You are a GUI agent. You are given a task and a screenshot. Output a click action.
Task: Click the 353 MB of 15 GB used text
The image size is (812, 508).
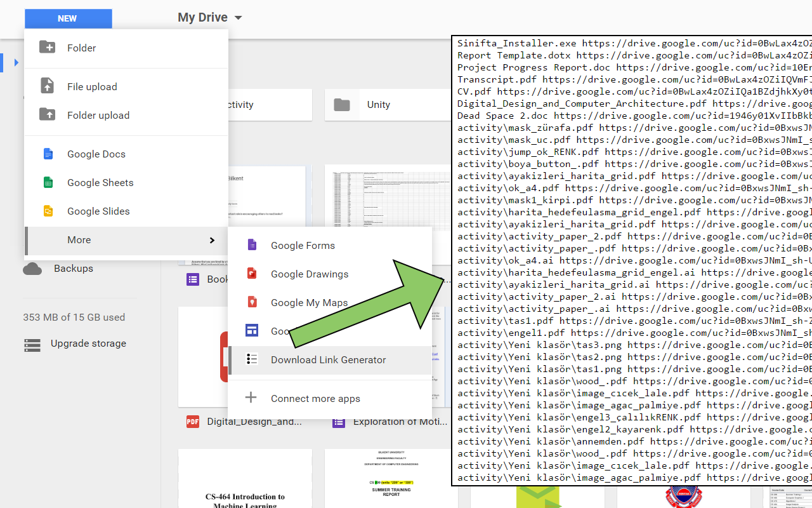(x=74, y=317)
